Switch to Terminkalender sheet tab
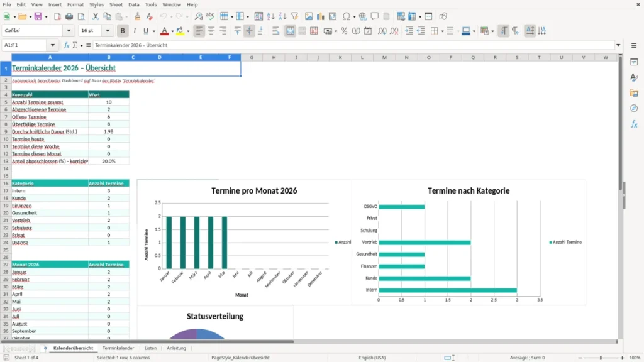 [x=118, y=348]
